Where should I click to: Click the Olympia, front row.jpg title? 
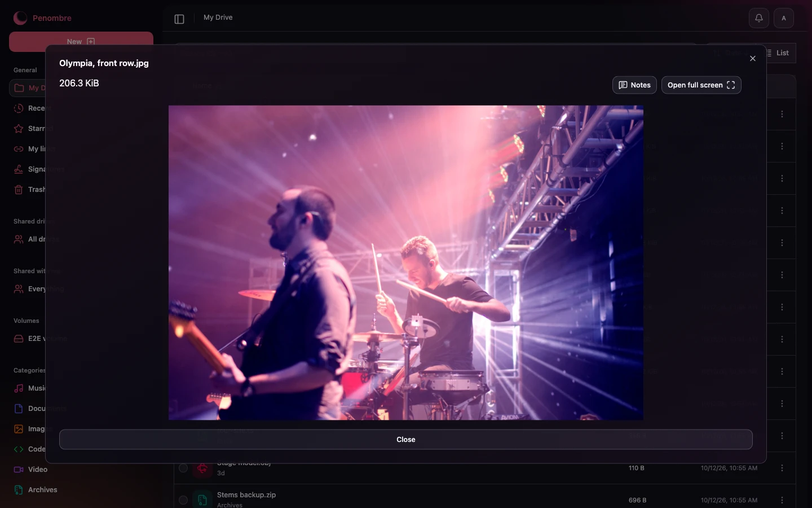(104, 63)
